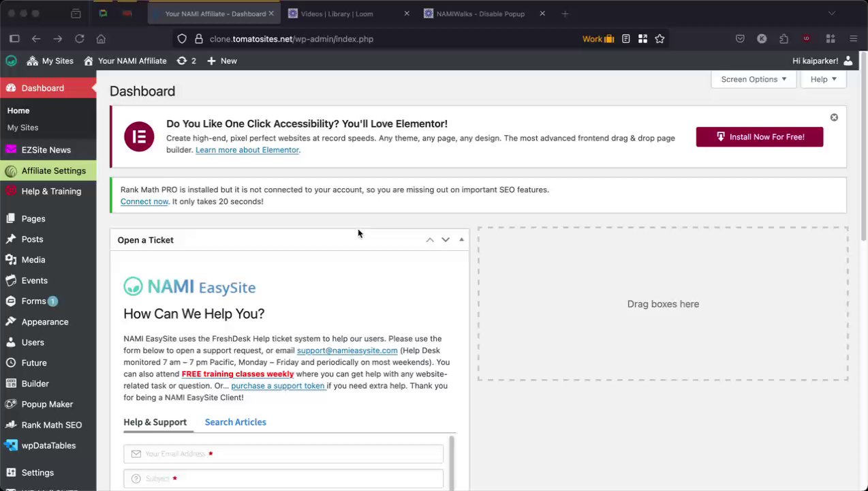Click the Connect now Rank Math link
Viewport: 868px width, 491px height.
[x=144, y=202]
